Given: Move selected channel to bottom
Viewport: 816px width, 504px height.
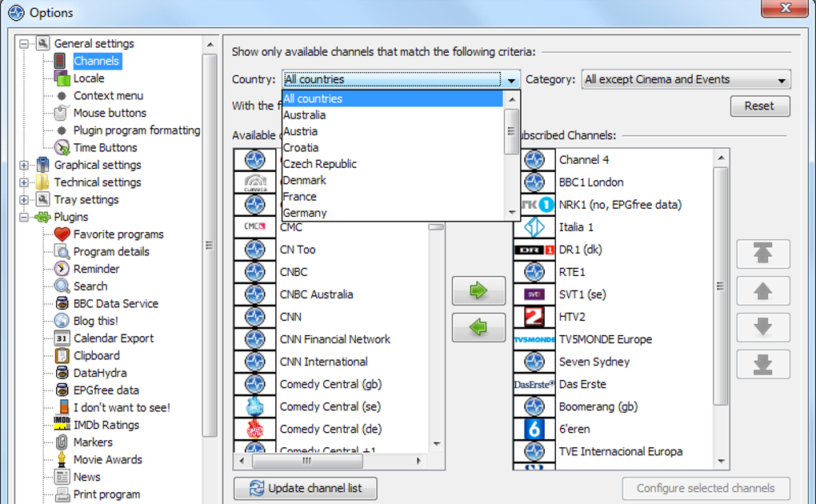Looking at the screenshot, I should 763,365.
